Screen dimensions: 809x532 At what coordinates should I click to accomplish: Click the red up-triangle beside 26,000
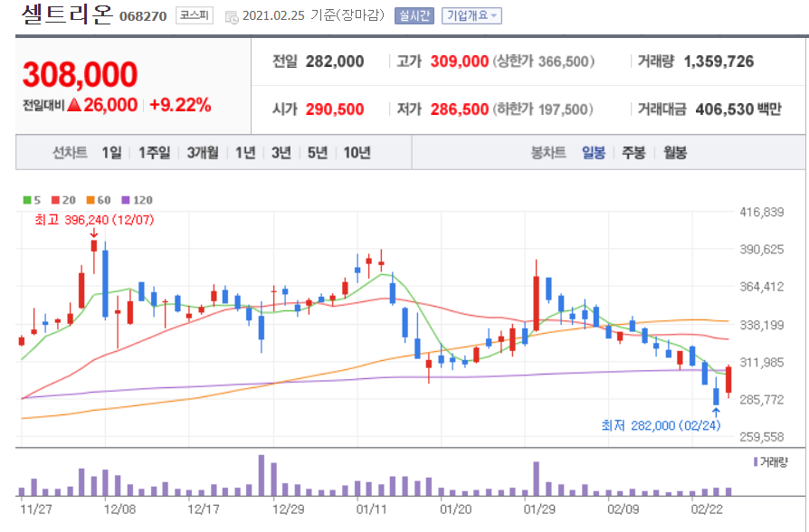pos(74,105)
